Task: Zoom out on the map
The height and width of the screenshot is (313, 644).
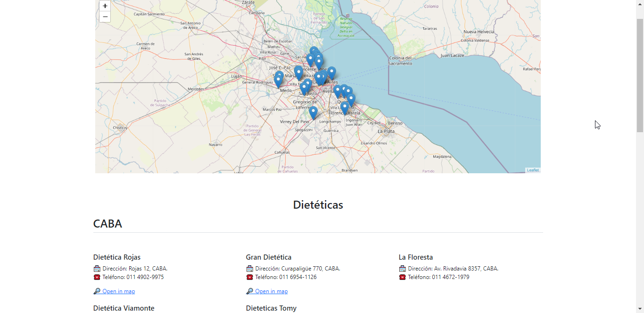Action: pyautogui.click(x=105, y=17)
